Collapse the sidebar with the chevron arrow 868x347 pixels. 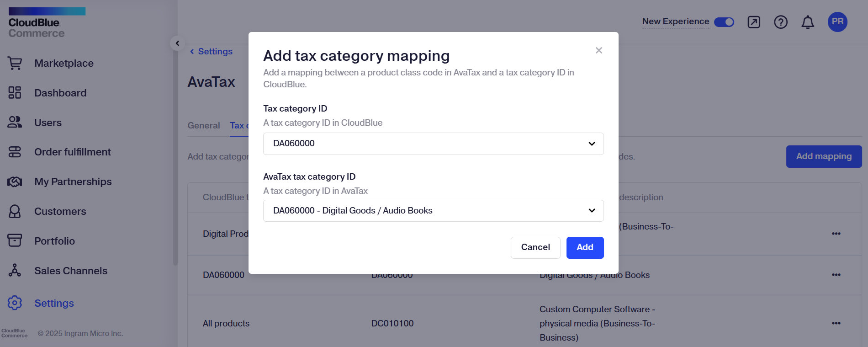click(177, 43)
